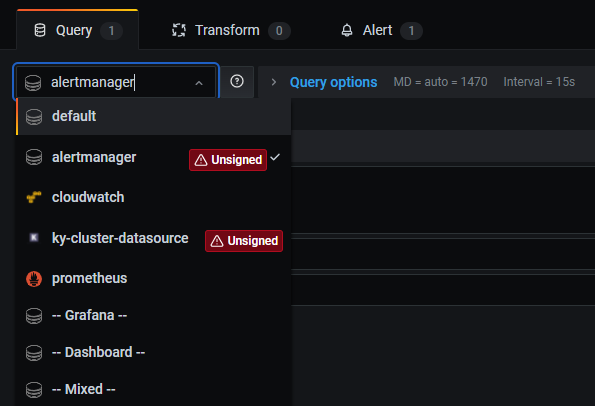Choose the -- Dashboard -- data source
Viewport: 595px width, 406px height.
point(153,352)
